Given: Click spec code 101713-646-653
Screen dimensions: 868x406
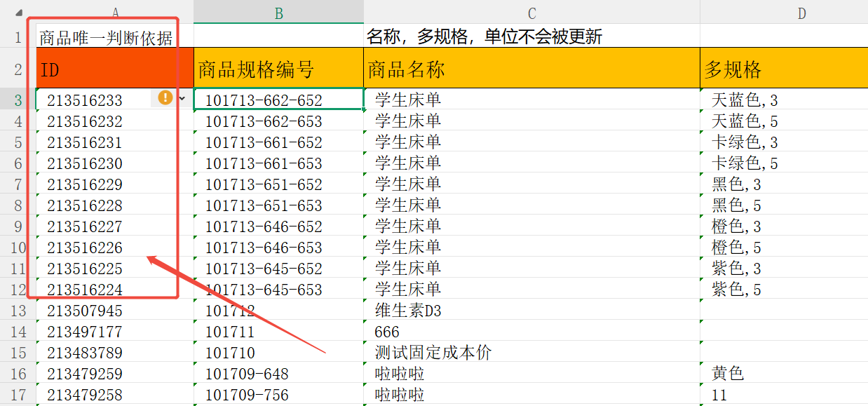Looking at the screenshot, I should click(264, 248).
